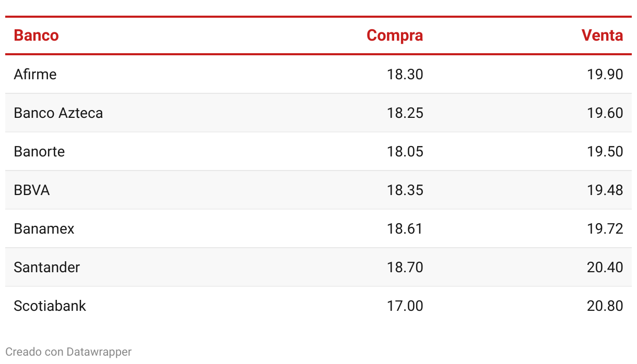The height and width of the screenshot is (364, 637).
Task: Select the Afirme bank name
Action: [35, 74]
